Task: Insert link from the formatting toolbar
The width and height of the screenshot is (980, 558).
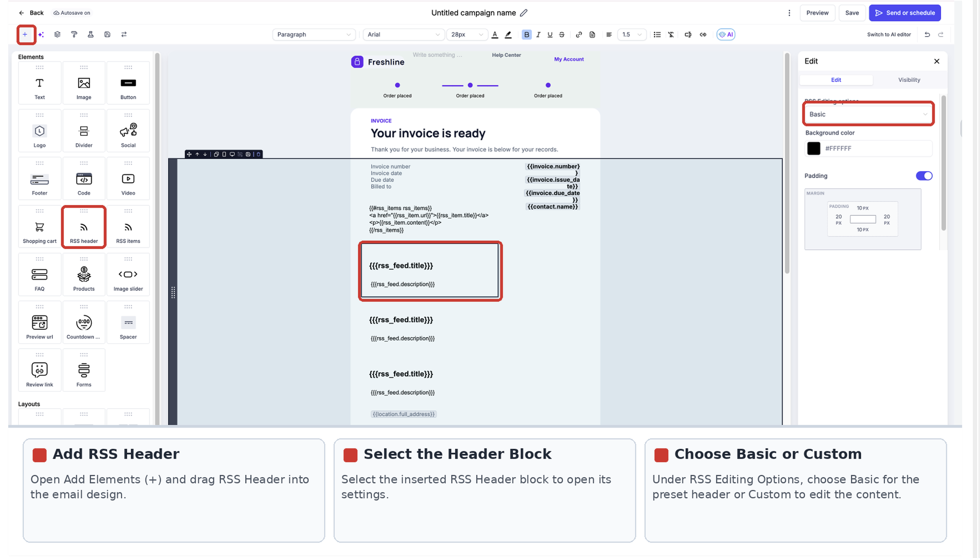Action: pyautogui.click(x=579, y=34)
